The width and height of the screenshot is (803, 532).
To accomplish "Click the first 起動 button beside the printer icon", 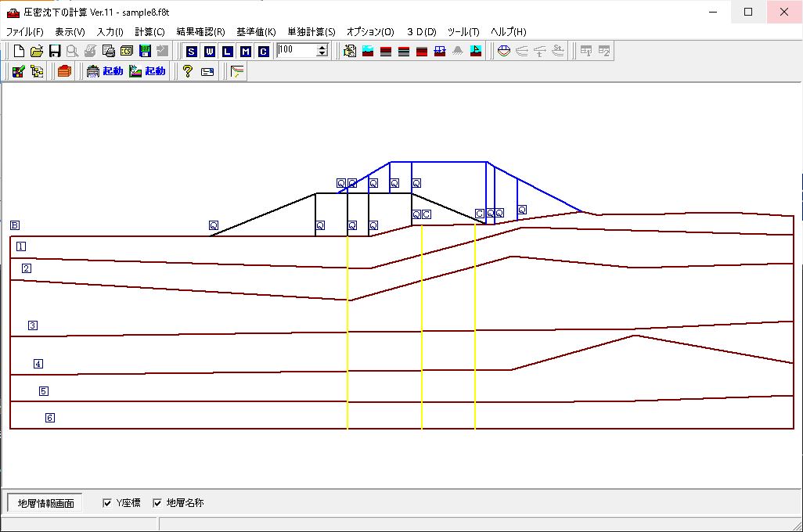I will [113, 71].
